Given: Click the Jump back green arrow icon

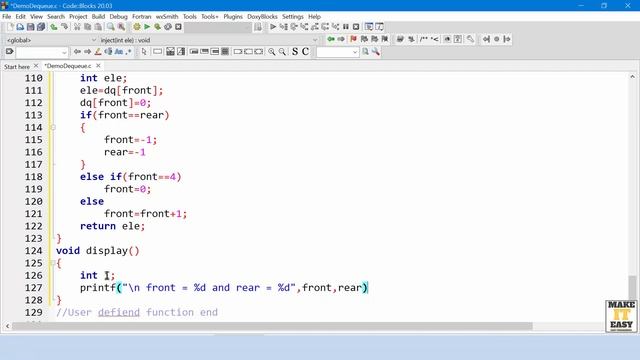Looking at the screenshot, I should 331,39.
